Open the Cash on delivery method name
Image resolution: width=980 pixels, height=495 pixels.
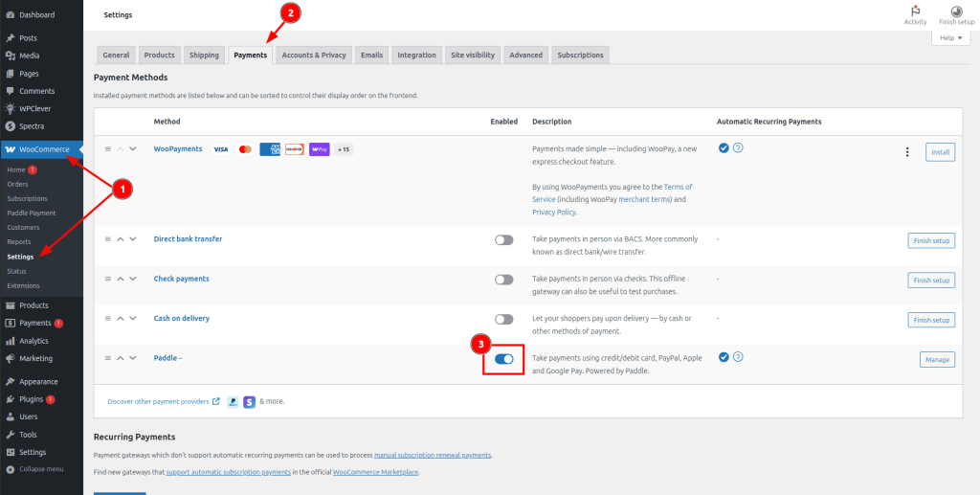[x=181, y=318]
